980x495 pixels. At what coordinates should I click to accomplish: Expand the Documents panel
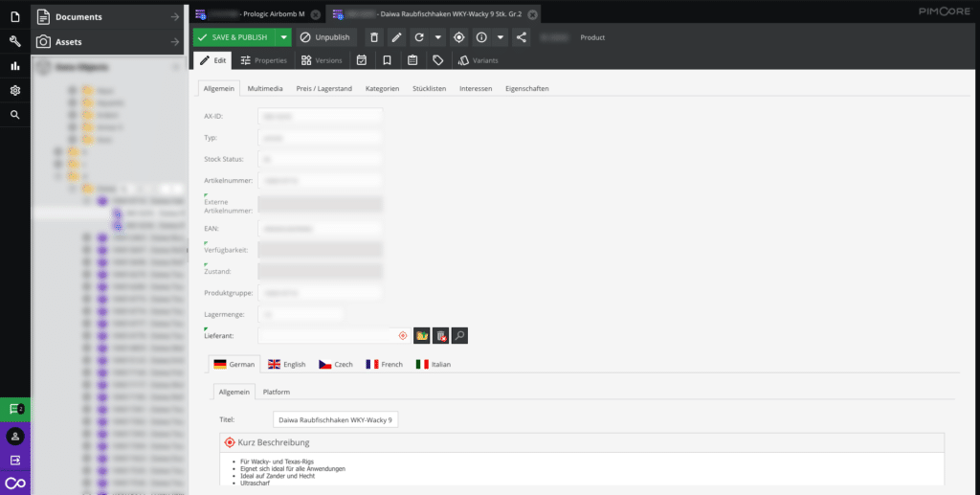(x=108, y=17)
